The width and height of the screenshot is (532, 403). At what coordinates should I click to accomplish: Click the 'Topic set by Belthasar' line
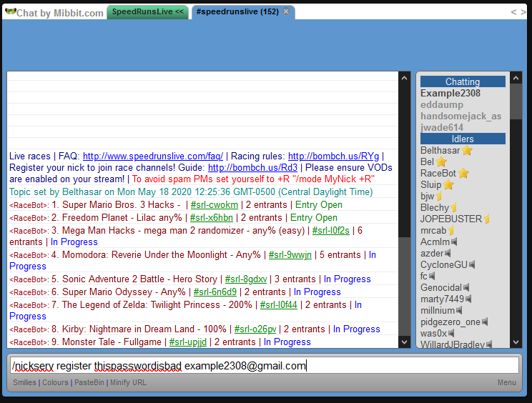191,191
